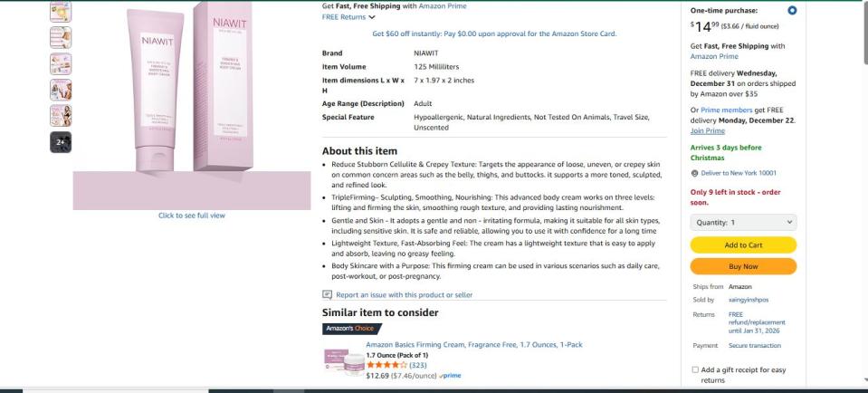Open the Amazon Basics Firming Cream product image
Image resolution: width=868 pixels, height=393 pixels.
(341, 360)
